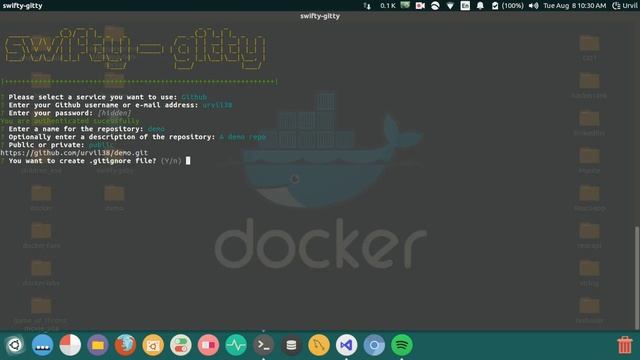Open the Trash icon in dock
This screenshot has height=360, width=640.
click(624, 345)
